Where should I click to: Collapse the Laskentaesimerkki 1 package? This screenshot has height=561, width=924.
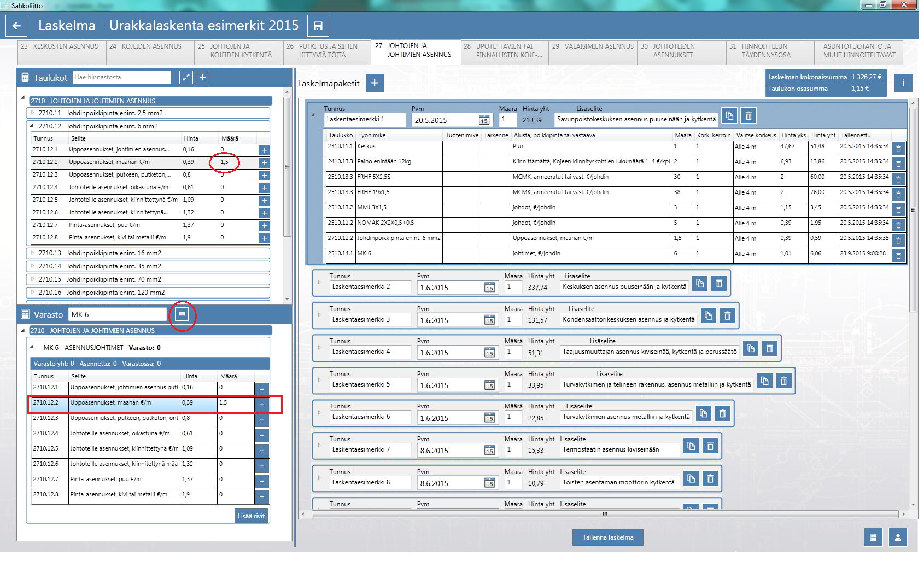[313, 115]
